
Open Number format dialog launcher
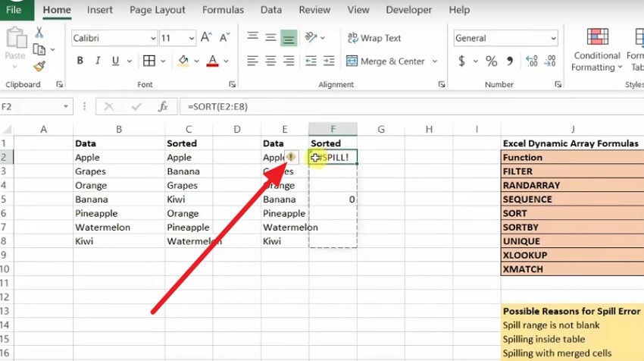[x=558, y=84]
